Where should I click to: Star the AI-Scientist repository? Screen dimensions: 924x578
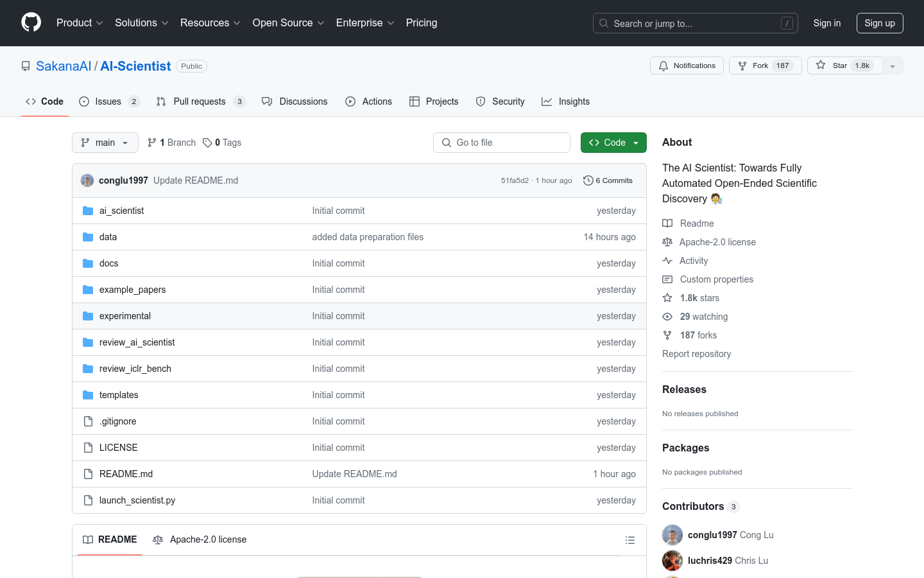point(844,66)
